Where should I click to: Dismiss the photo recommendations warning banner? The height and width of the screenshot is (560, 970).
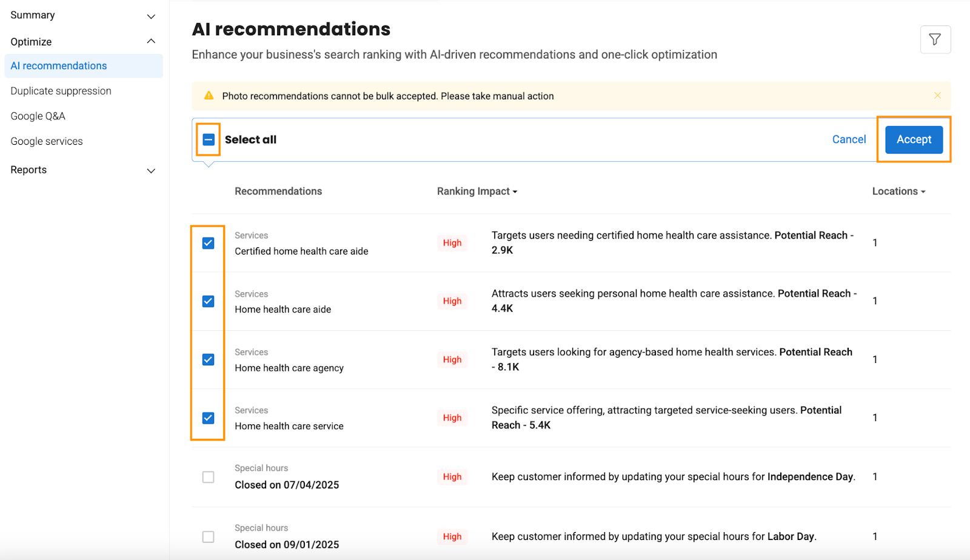(937, 96)
